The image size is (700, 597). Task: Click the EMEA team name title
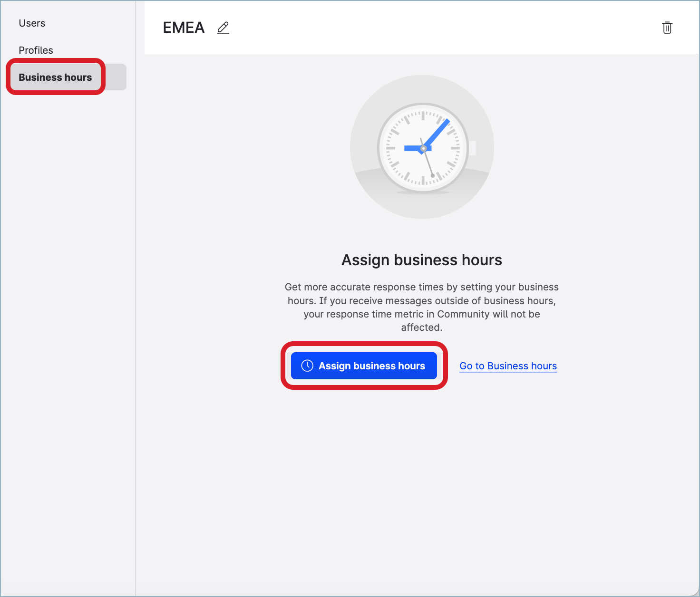184,28
